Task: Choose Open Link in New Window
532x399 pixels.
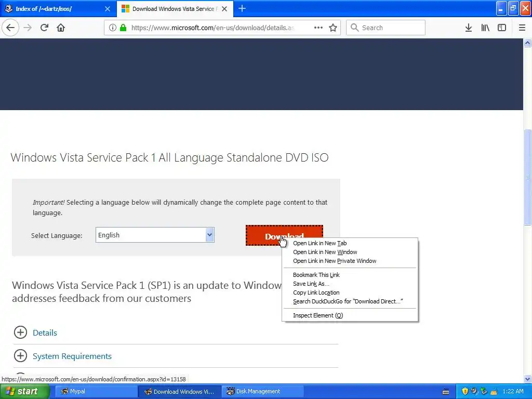Action: coord(350,252)
